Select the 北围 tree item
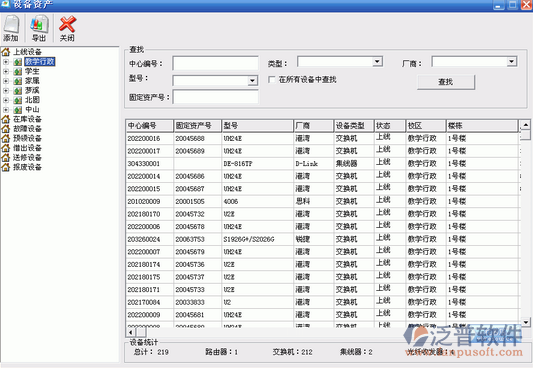The height and width of the screenshot is (368, 533). (x=32, y=100)
